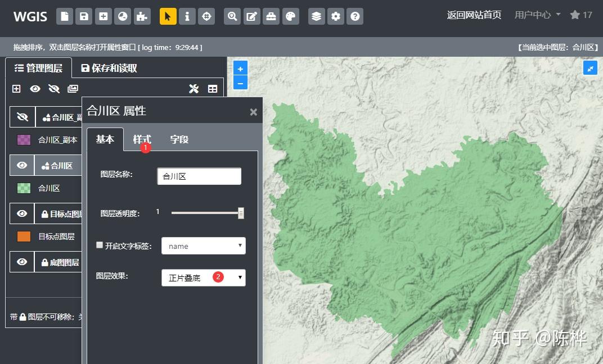Click the globe basemap icon in toolbar
The height and width of the screenshot is (364, 603).
tap(123, 16)
